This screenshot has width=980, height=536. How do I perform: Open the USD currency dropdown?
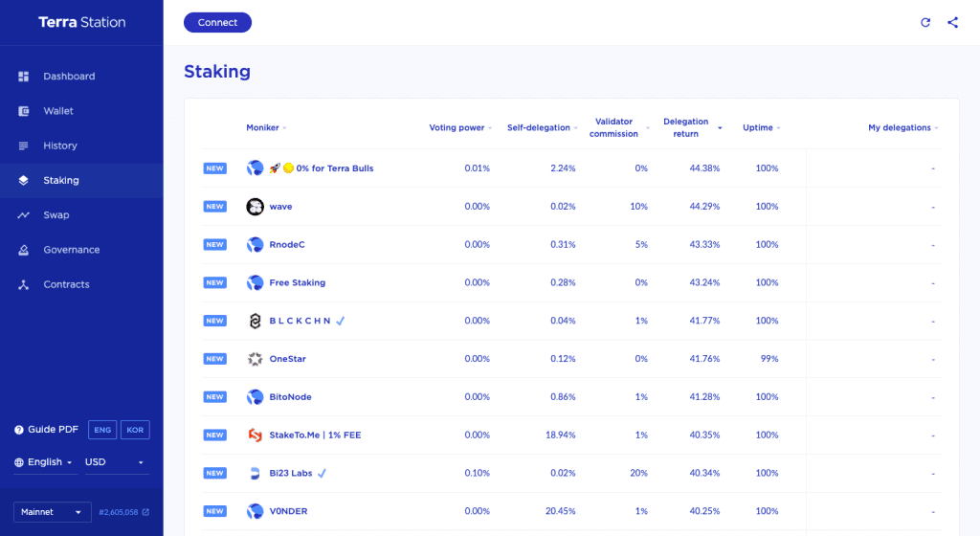tap(117, 462)
